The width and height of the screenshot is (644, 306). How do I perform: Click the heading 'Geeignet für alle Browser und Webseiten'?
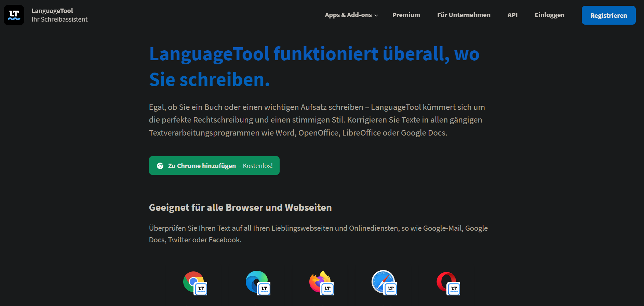pyautogui.click(x=240, y=208)
